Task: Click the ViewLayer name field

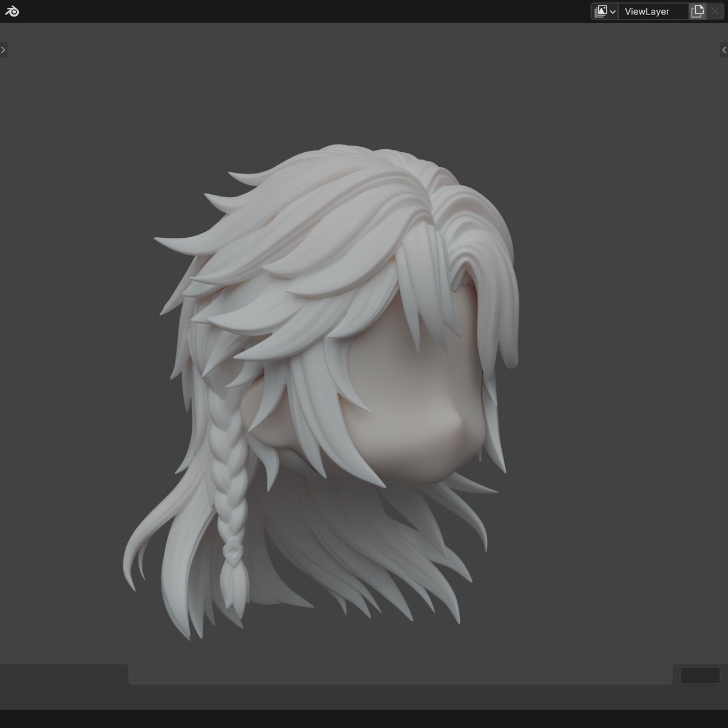Action: click(x=653, y=12)
